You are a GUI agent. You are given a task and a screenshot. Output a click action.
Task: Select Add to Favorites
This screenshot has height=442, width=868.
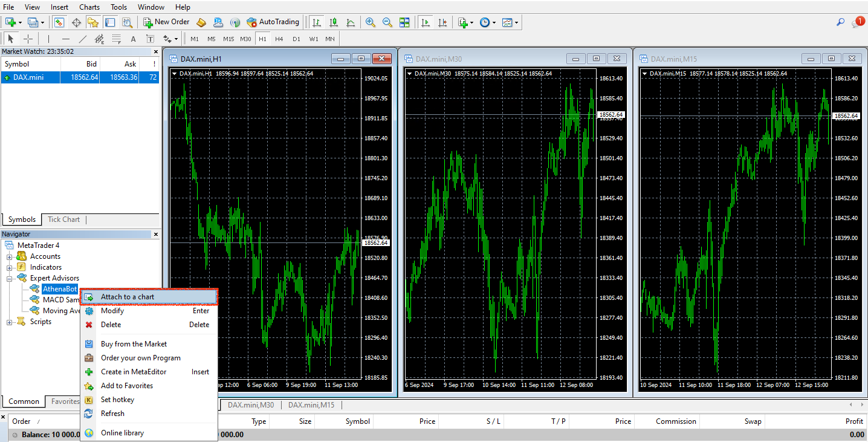click(149, 386)
